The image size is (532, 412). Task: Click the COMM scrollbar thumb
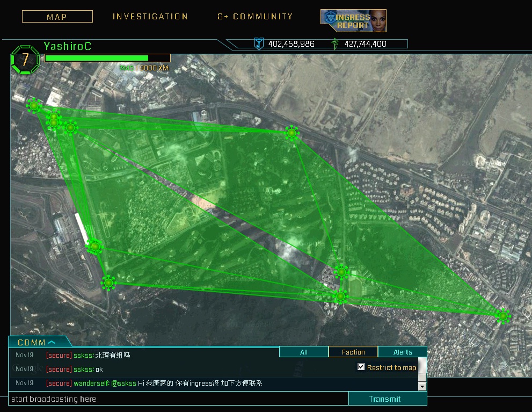tap(422, 377)
